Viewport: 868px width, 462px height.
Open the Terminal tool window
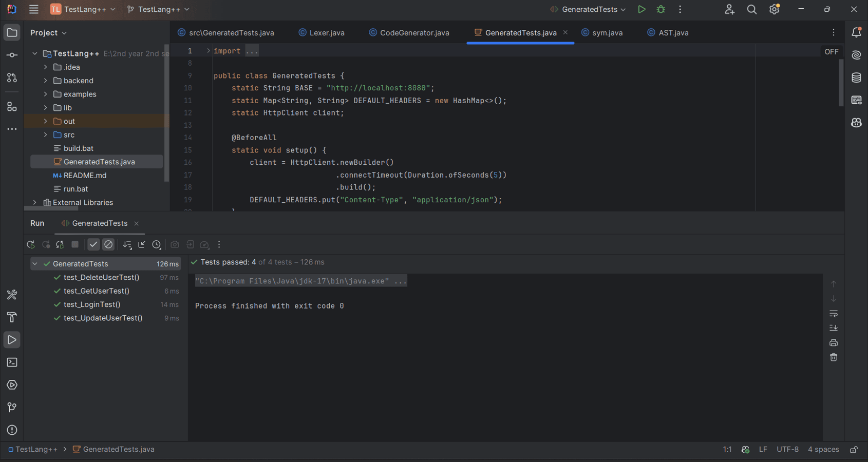(12, 362)
